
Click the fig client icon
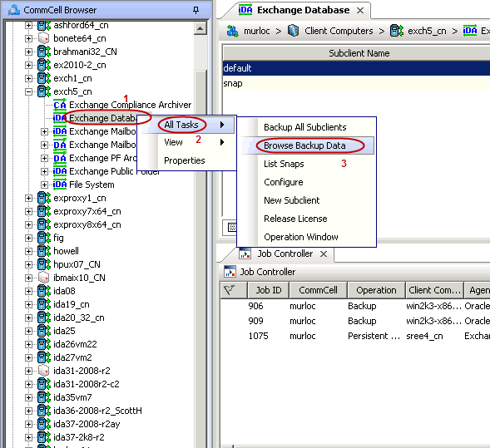coord(44,238)
